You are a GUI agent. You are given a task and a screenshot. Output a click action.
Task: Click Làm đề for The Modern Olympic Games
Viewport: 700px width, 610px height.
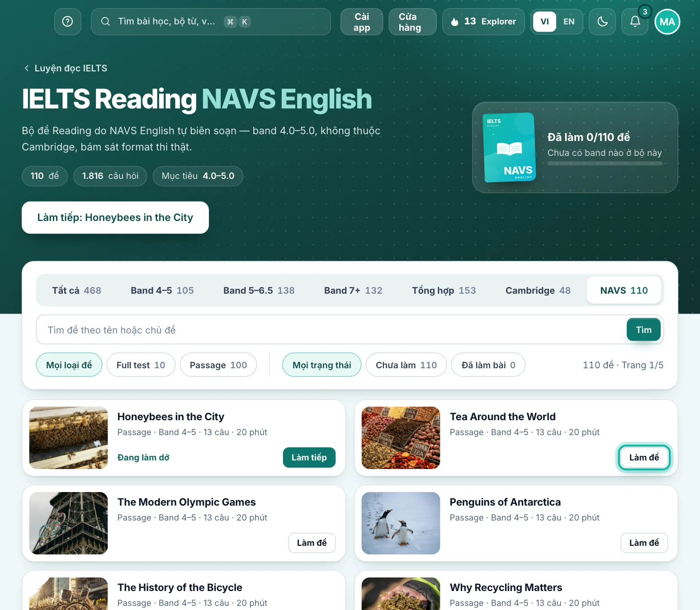(312, 543)
